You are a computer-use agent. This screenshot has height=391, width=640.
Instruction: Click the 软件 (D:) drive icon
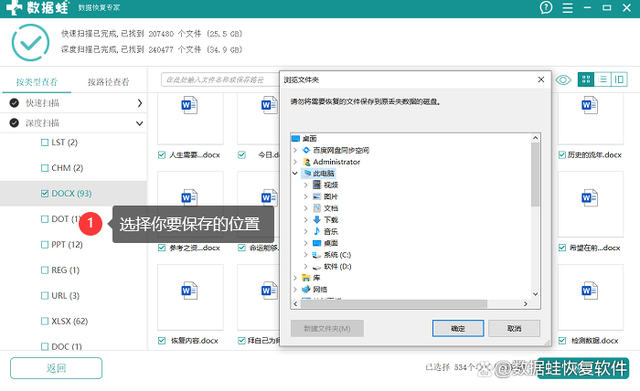[317, 267]
